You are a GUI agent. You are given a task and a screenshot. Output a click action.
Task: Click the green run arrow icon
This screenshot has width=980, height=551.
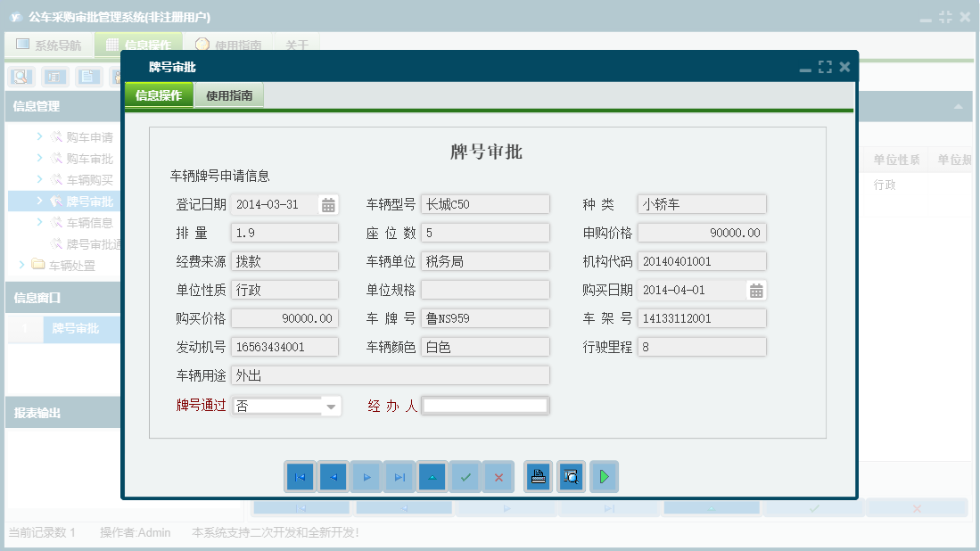pyautogui.click(x=604, y=476)
